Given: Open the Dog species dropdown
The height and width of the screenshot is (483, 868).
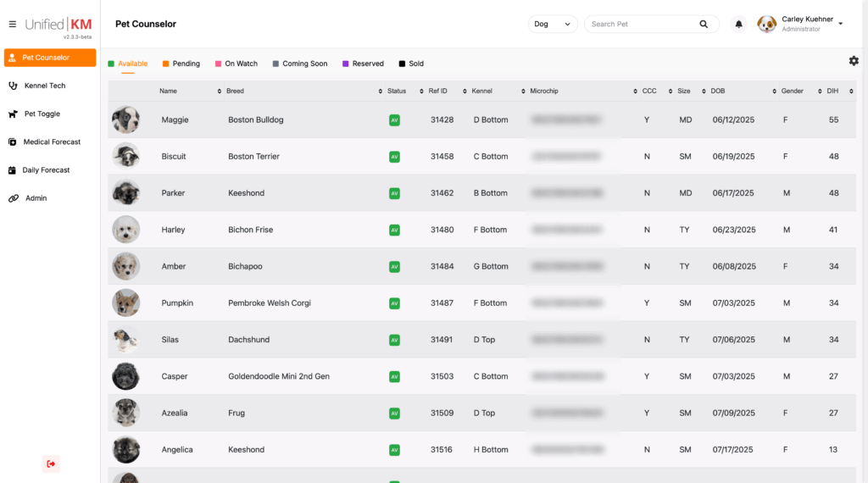Looking at the screenshot, I should (553, 24).
